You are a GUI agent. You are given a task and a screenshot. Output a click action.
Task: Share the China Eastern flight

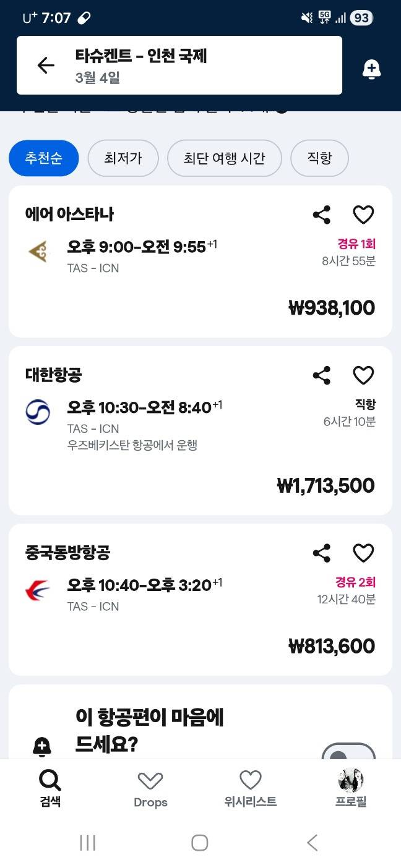[321, 553]
